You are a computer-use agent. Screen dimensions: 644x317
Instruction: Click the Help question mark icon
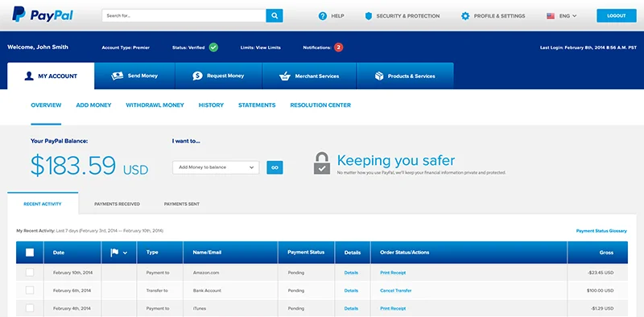click(x=323, y=16)
